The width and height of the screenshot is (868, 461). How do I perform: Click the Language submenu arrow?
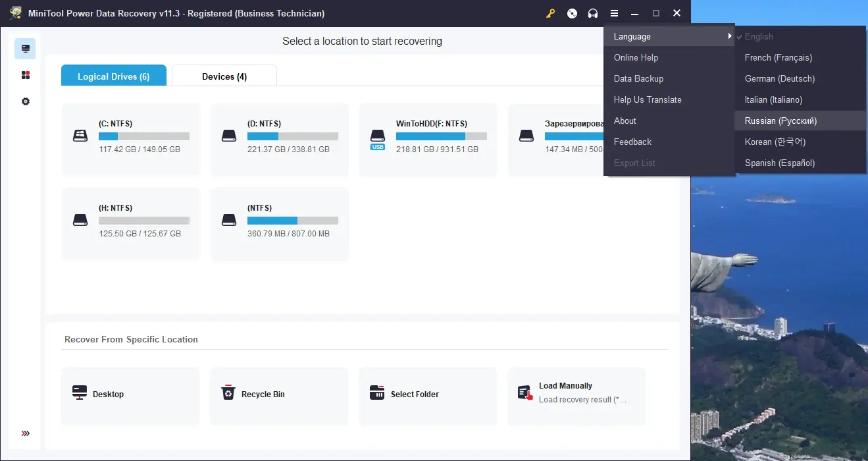click(730, 36)
